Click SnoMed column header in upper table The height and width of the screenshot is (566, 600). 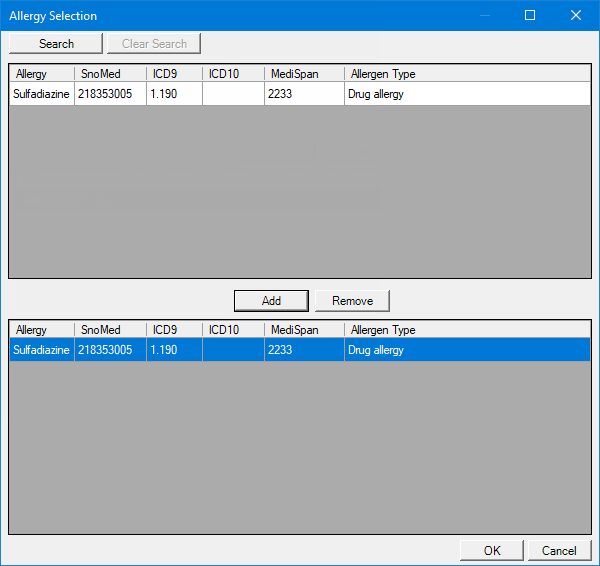110,74
